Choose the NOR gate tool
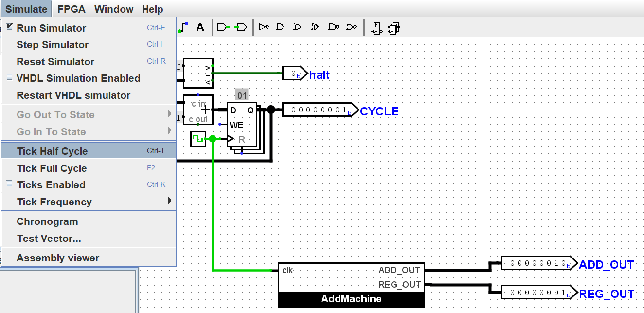 click(352, 27)
